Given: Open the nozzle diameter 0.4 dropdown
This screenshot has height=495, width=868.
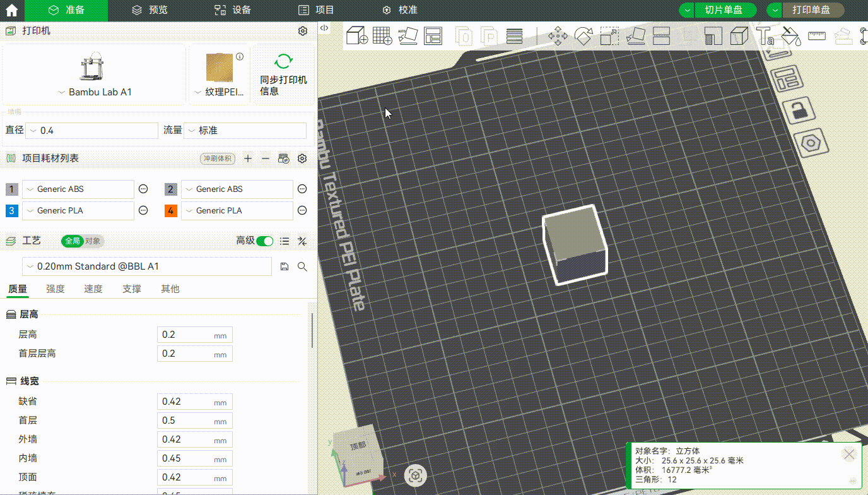Looking at the screenshot, I should tap(92, 131).
